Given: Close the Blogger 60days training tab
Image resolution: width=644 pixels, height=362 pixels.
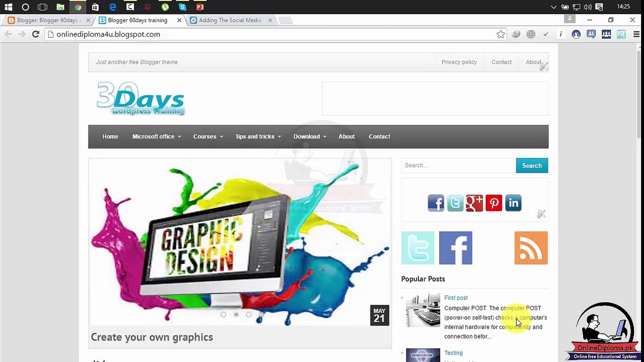Looking at the screenshot, I should pyautogui.click(x=179, y=20).
